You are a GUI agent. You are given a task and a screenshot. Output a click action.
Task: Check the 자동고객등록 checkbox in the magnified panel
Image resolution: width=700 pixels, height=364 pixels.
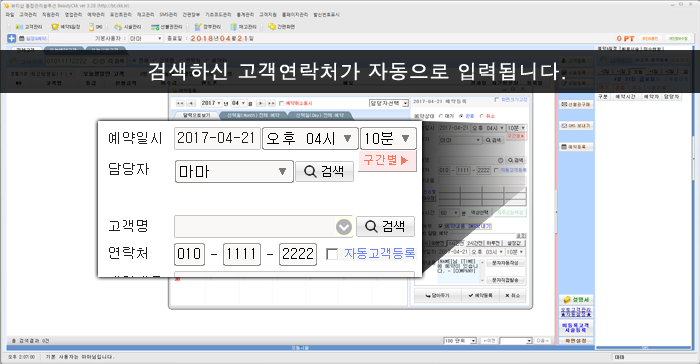(332, 254)
